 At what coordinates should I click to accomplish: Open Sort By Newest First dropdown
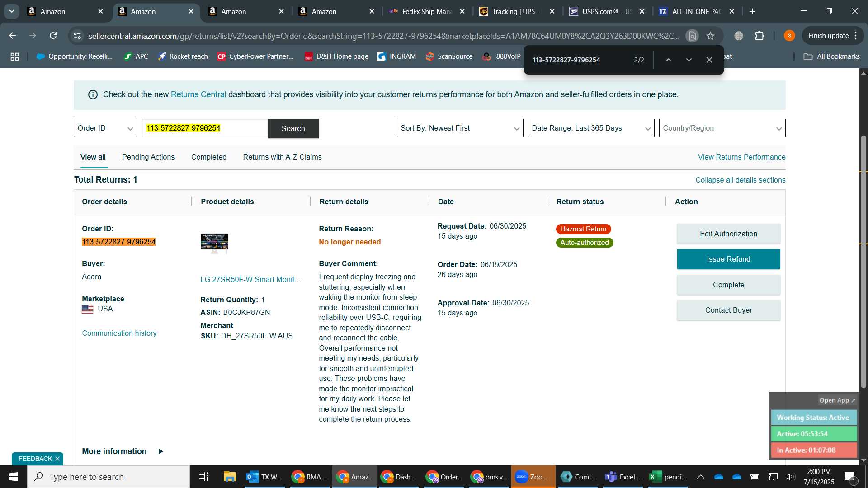tap(460, 128)
